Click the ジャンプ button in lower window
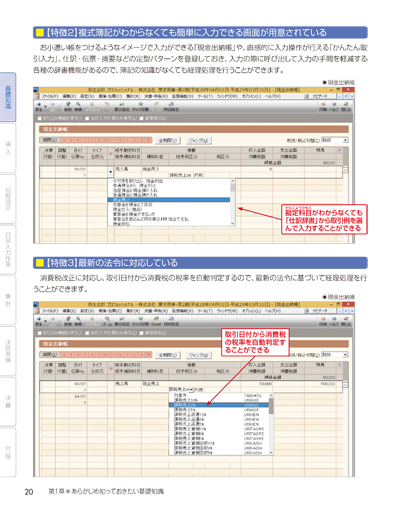This screenshot has height=510, width=400. pos(198,355)
